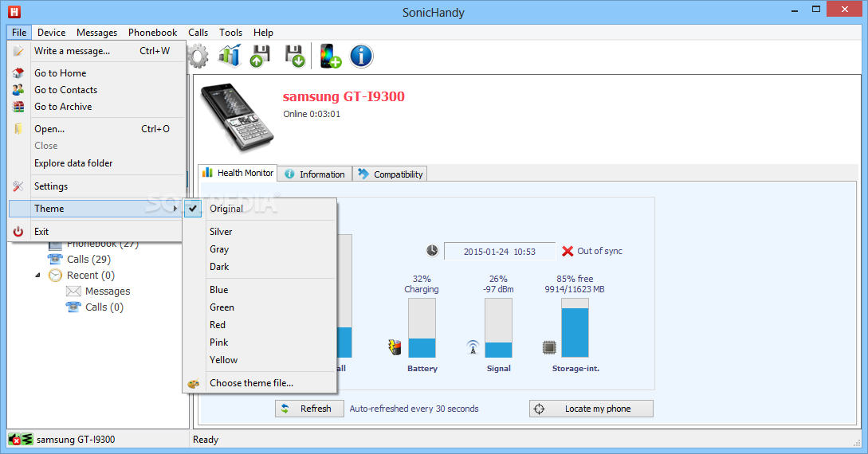Click the floppy disk download arrow icon
Image resolution: width=868 pixels, height=454 pixels.
(294, 56)
